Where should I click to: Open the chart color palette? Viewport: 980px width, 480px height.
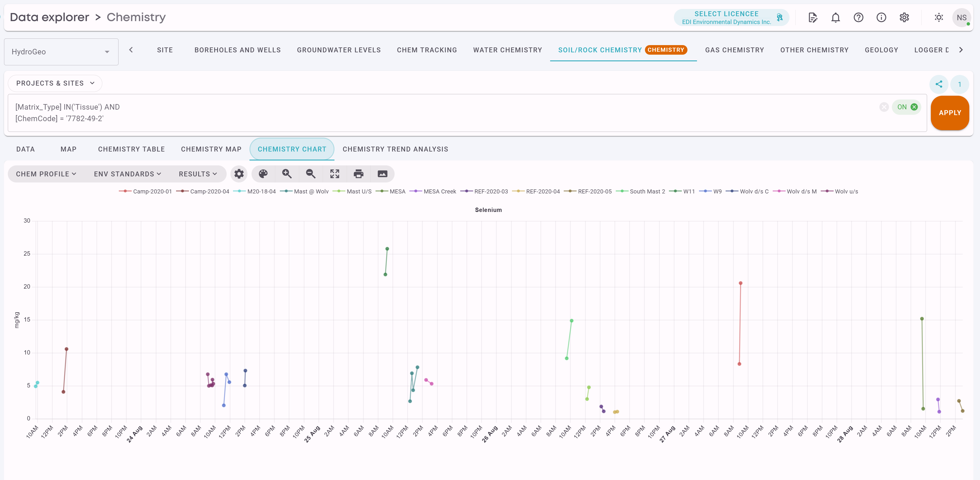click(263, 174)
